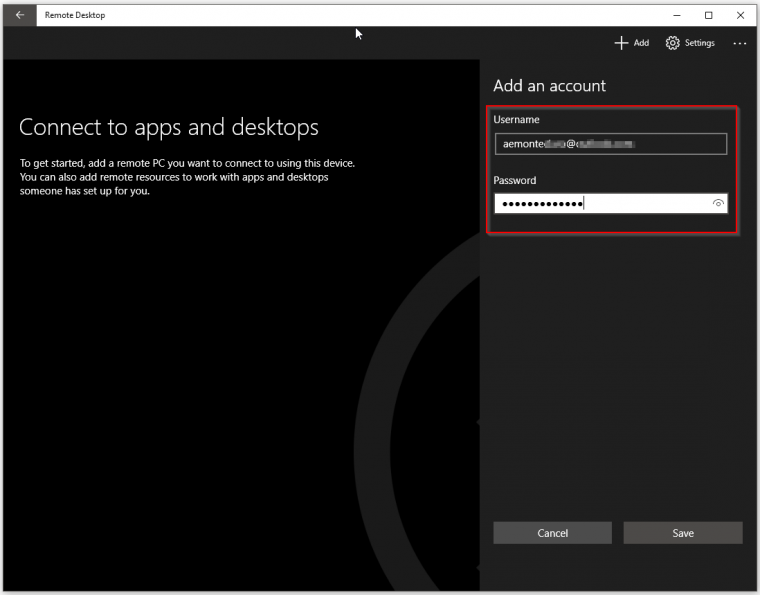The width and height of the screenshot is (760, 595).
Task: Click the Add plus button
Action: click(632, 43)
